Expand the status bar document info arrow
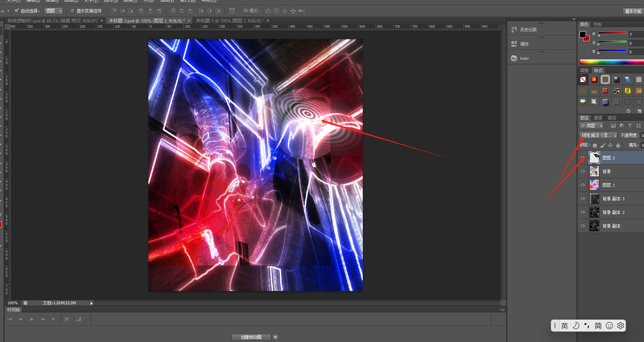 (x=91, y=303)
